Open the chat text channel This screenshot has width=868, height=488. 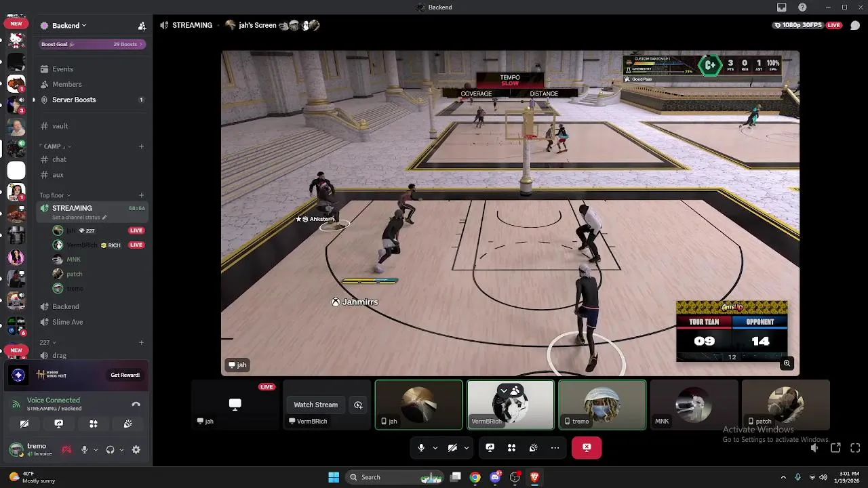92,159
